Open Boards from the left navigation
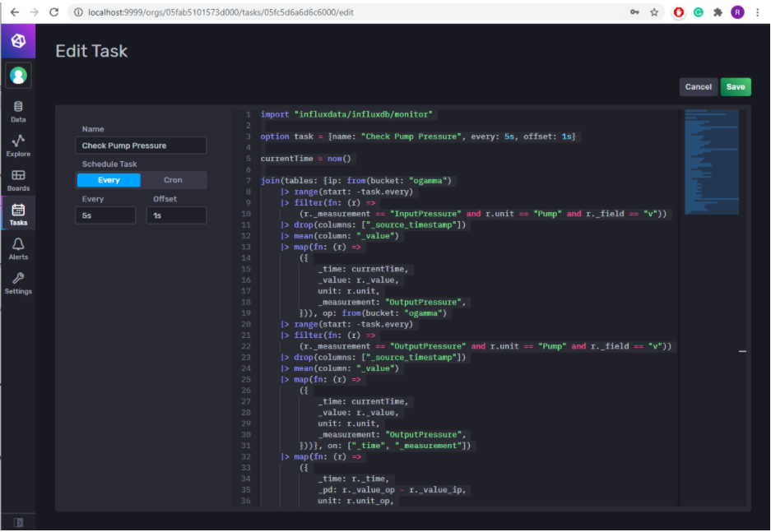 18,178
